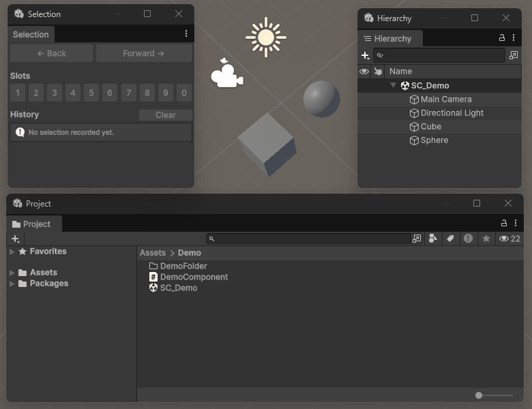Toggle hidden packages visibility eye 22

[509, 239]
